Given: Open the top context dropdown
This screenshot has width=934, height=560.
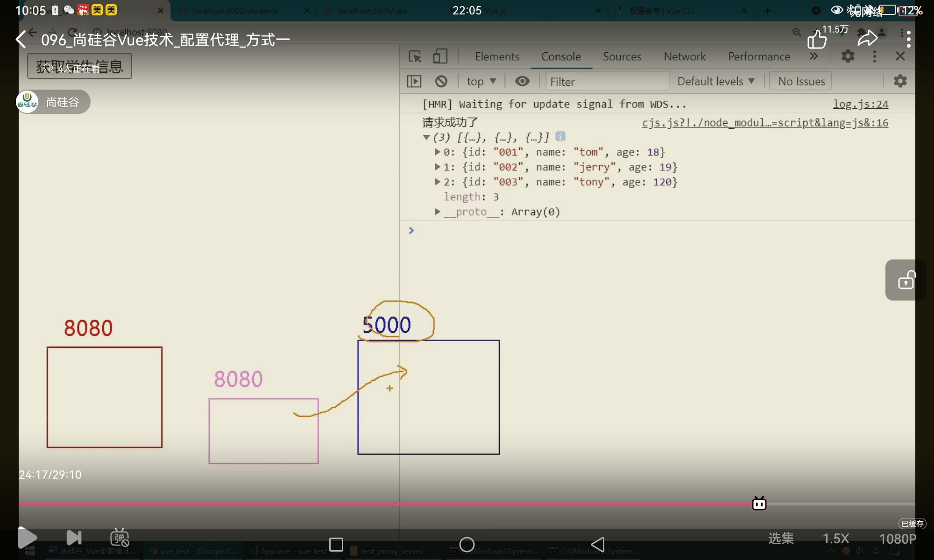Looking at the screenshot, I should tap(481, 81).
